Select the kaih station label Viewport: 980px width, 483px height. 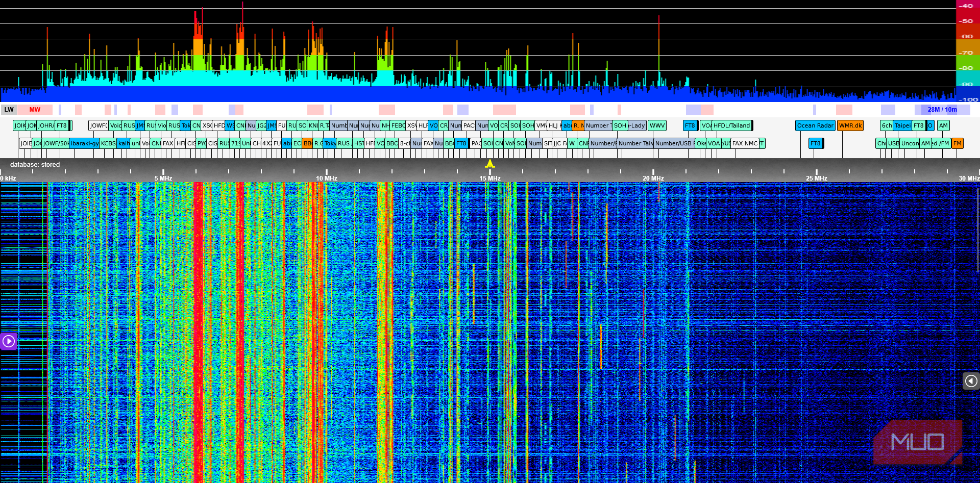[x=124, y=143]
